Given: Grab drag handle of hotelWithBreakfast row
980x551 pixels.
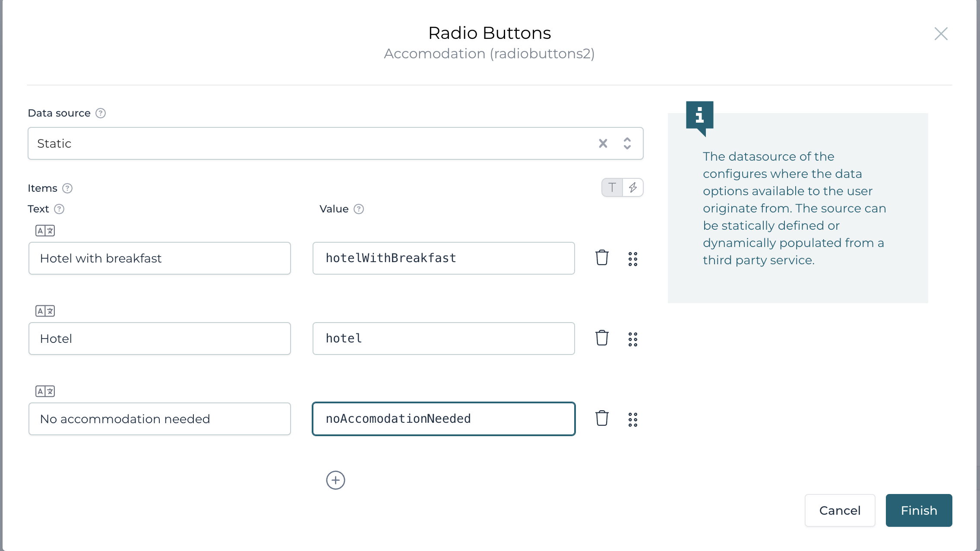Looking at the screenshot, I should (632, 259).
